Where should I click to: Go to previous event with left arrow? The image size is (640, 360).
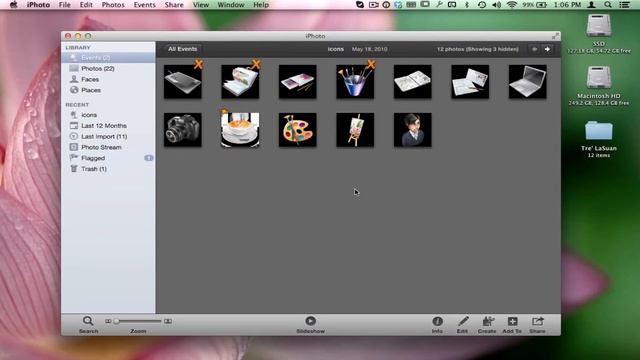(x=534, y=49)
